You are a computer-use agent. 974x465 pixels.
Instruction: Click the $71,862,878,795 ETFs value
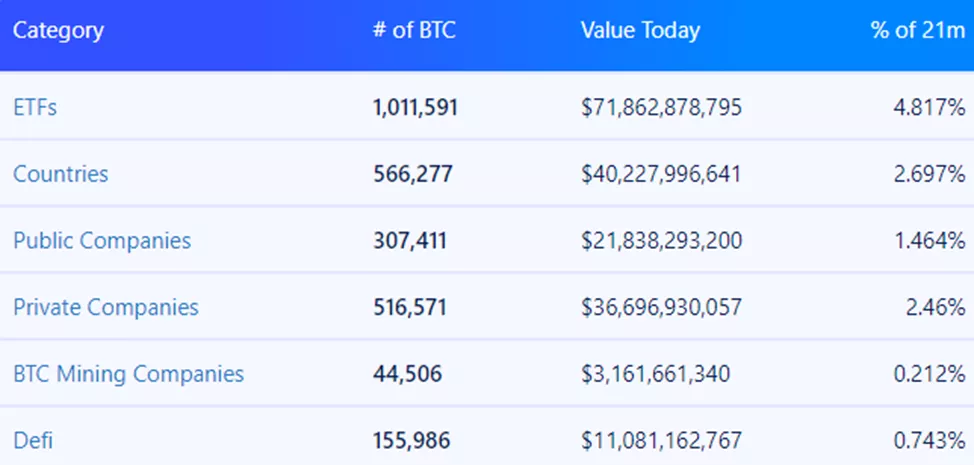pyautogui.click(x=661, y=107)
